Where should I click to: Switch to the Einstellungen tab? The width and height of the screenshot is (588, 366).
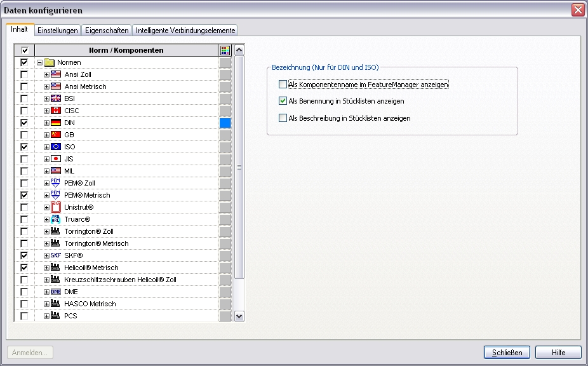pos(58,30)
